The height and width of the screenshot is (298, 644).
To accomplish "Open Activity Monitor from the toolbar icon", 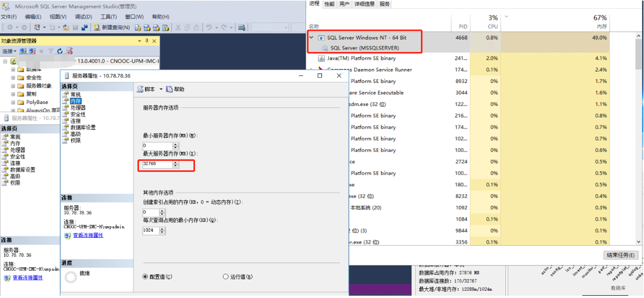I will (241, 27).
